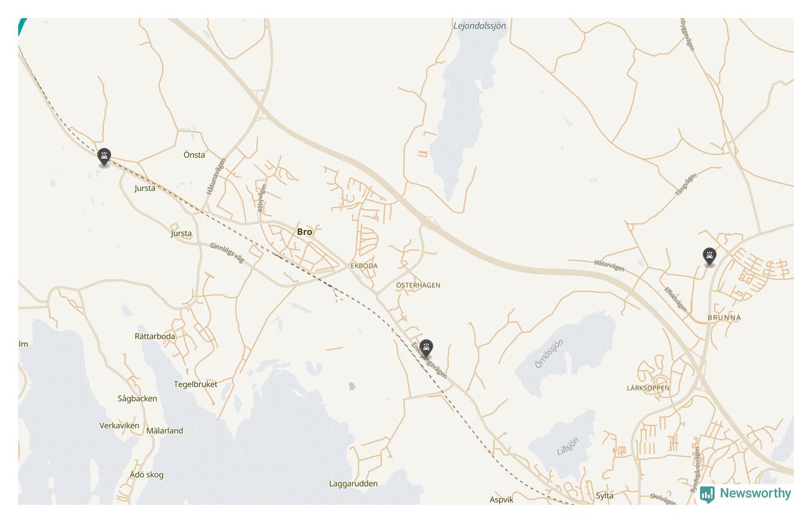Image resolution: width=812 pixels, height=523 pixels.
Task: Select the Lillsjön lake label
Action: point(568,447)
